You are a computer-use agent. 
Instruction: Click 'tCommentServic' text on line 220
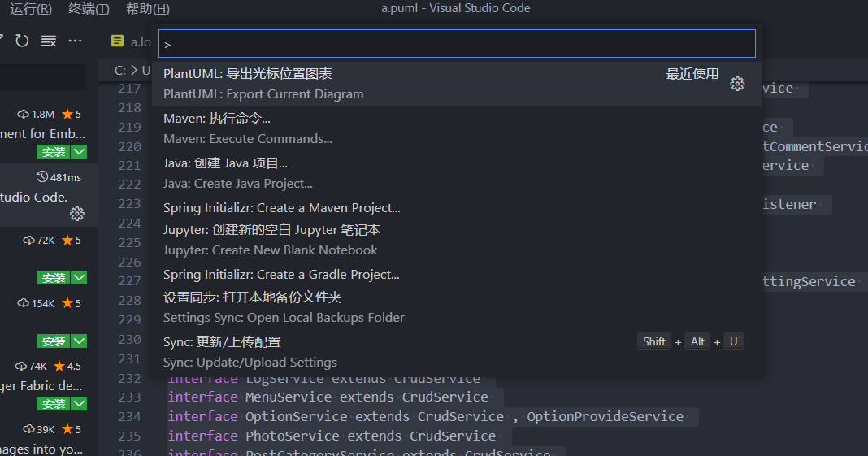[815, 146]
